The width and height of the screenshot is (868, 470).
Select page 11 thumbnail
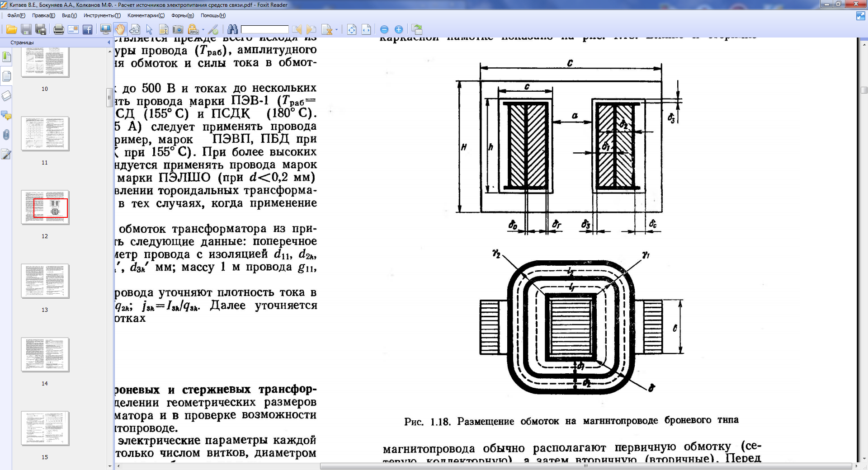(x=45, y=133)
